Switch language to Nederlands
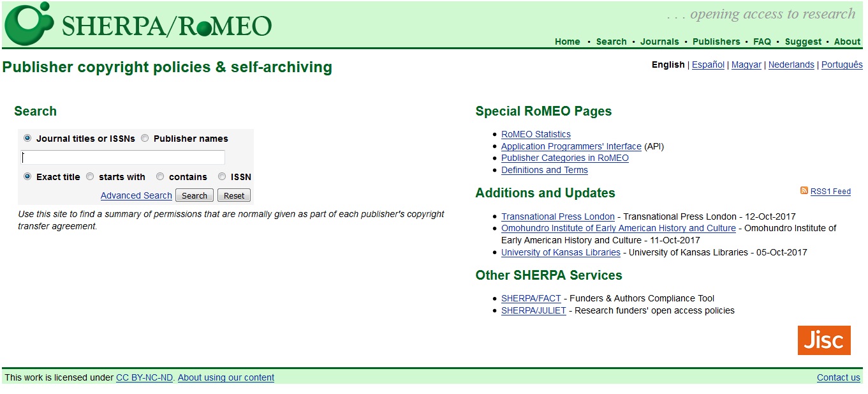868x394 pixels. pos(791,64)
